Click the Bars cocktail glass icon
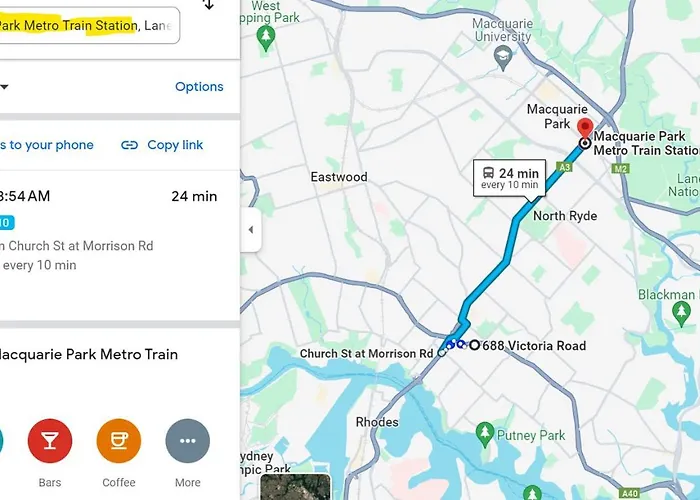The width and height of the screenshot is (700, 500). 50,441
